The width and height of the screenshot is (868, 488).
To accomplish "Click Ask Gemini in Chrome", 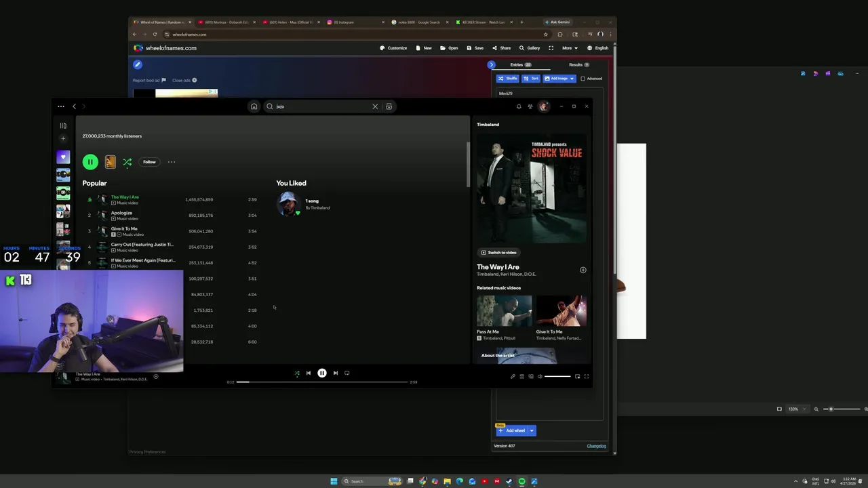I will tap(557, 22).
